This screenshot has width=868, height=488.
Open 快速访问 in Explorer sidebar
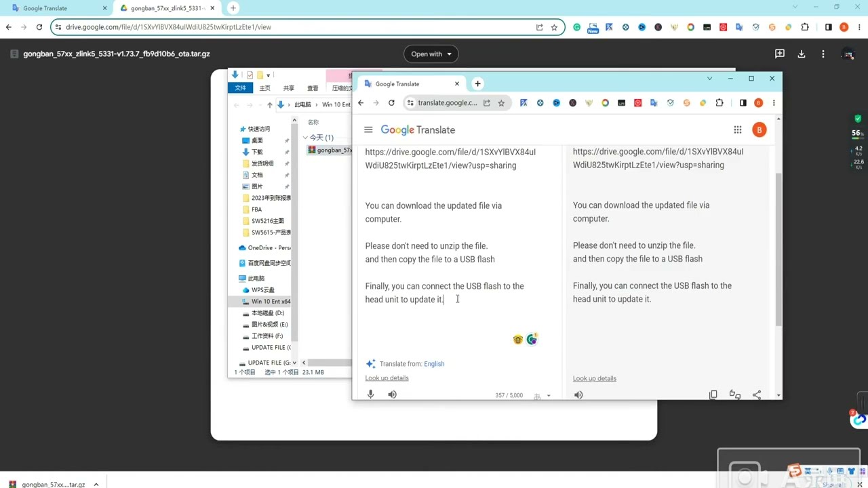(x=258, y=129)
